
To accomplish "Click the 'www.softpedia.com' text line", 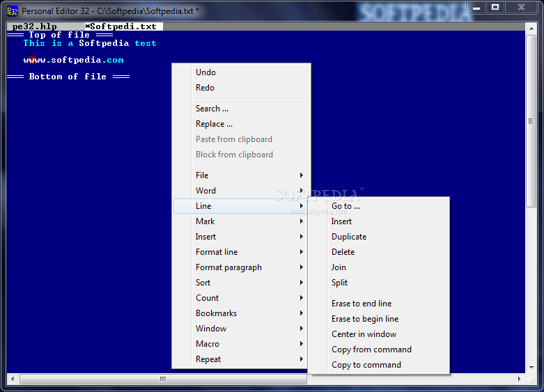I will tap(73, 60).
